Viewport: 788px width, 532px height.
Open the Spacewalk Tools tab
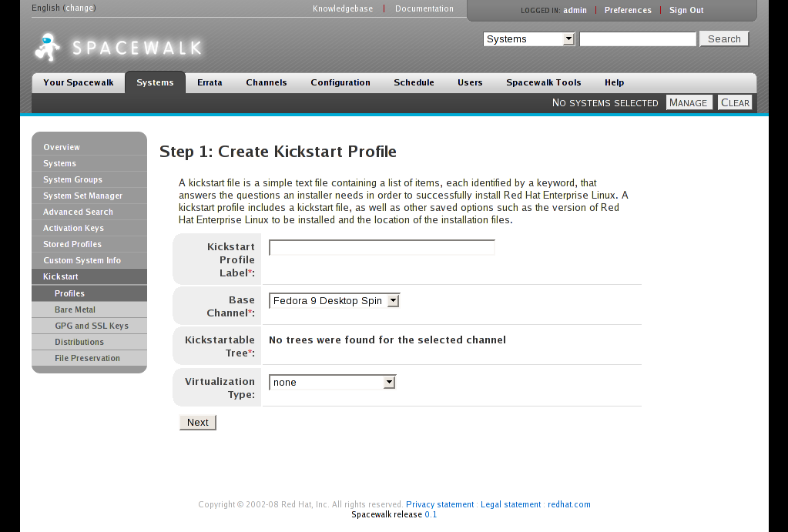point(543,82)
